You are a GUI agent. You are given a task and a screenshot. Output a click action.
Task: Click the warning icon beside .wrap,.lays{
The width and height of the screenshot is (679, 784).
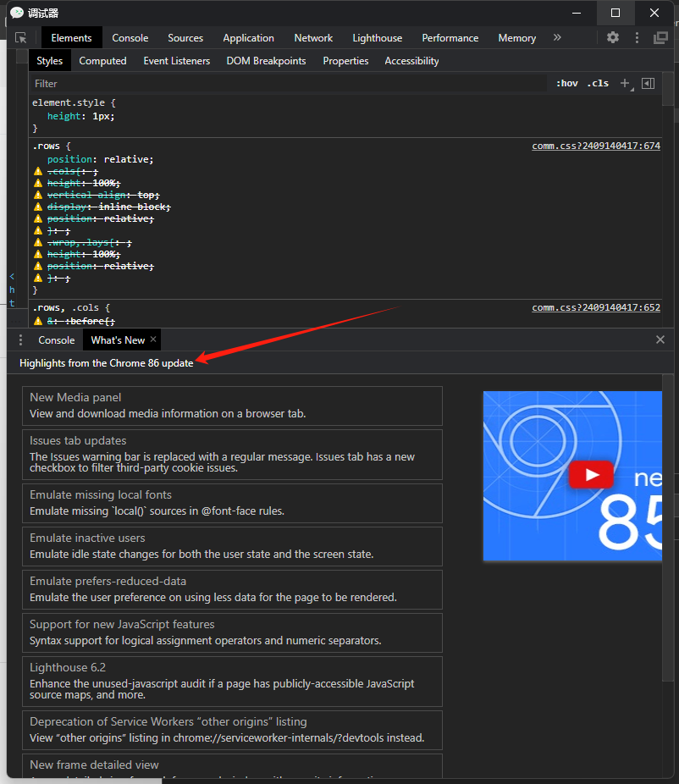38,242
